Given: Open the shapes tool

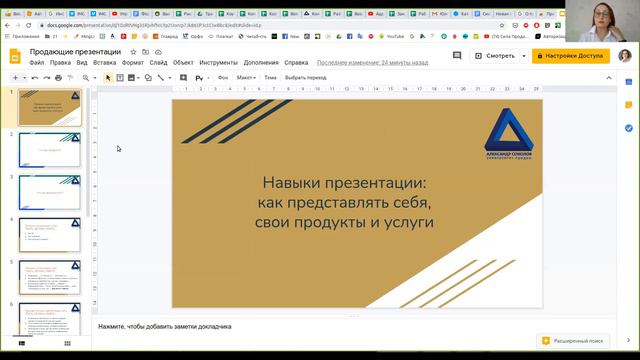Looking at the screenshot, I should click(x=148, y=78).
